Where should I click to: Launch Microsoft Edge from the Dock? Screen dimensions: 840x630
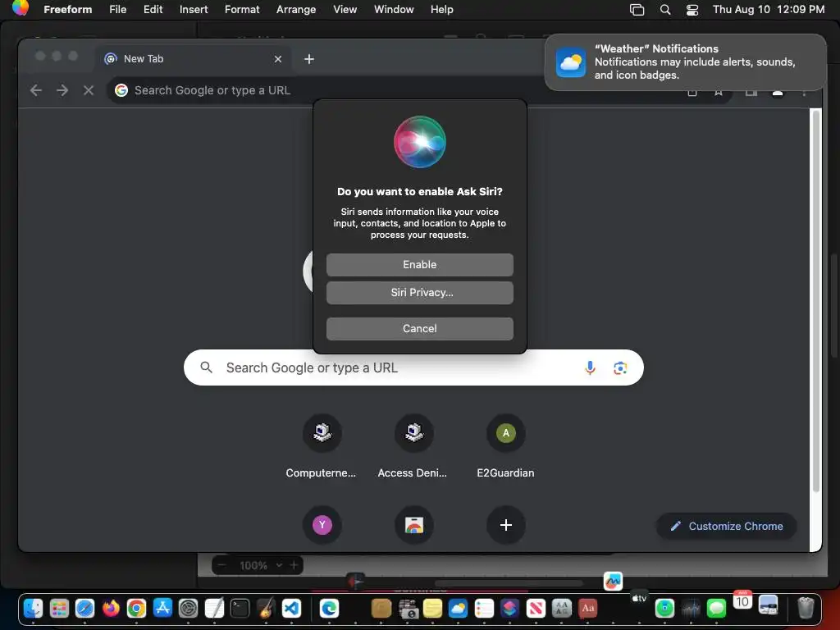pyautogui.click(x=329, y=608)
